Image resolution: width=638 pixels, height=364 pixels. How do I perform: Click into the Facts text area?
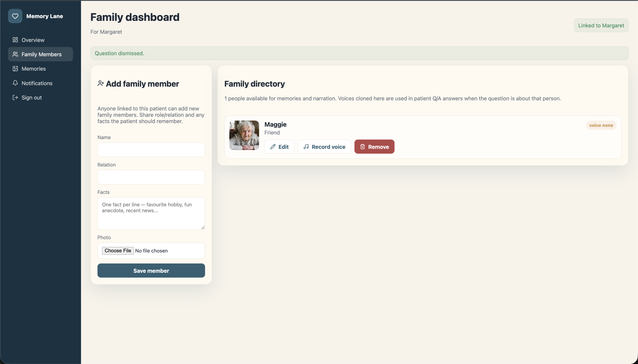coord(151,213)
